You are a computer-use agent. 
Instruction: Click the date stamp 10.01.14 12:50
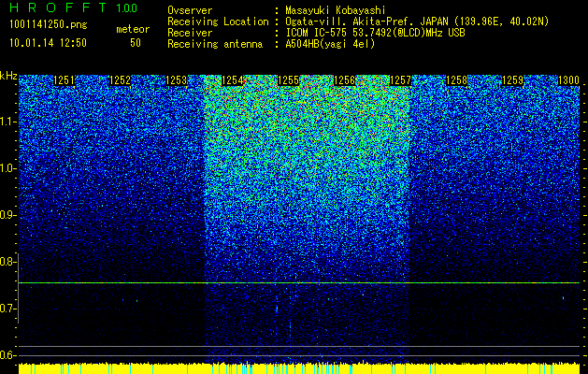tap(48, 43)
